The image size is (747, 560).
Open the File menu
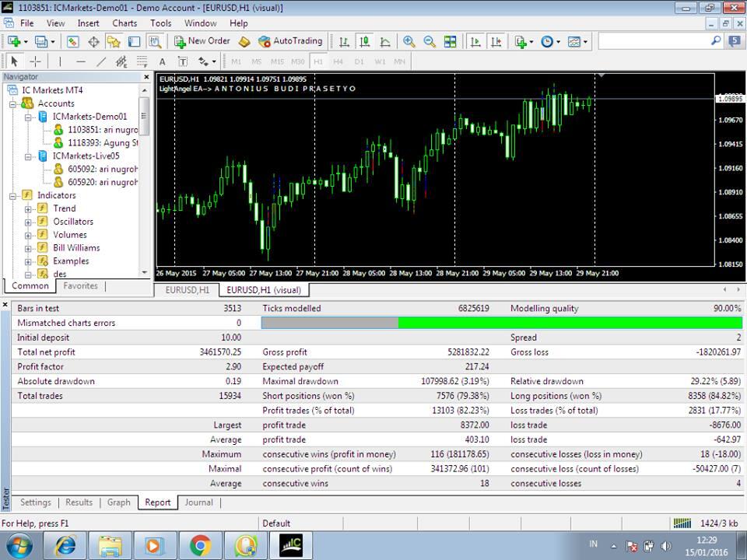click(26, 23)
